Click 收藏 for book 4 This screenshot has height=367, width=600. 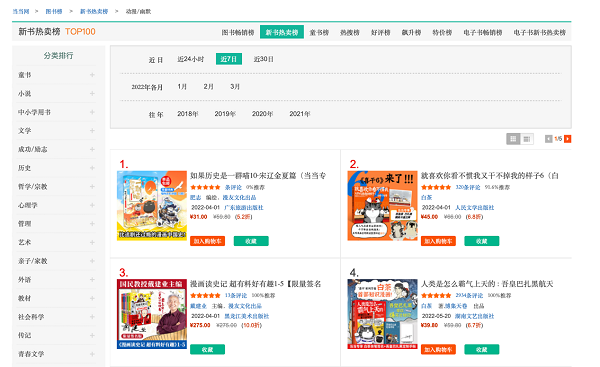coord(482,349)
